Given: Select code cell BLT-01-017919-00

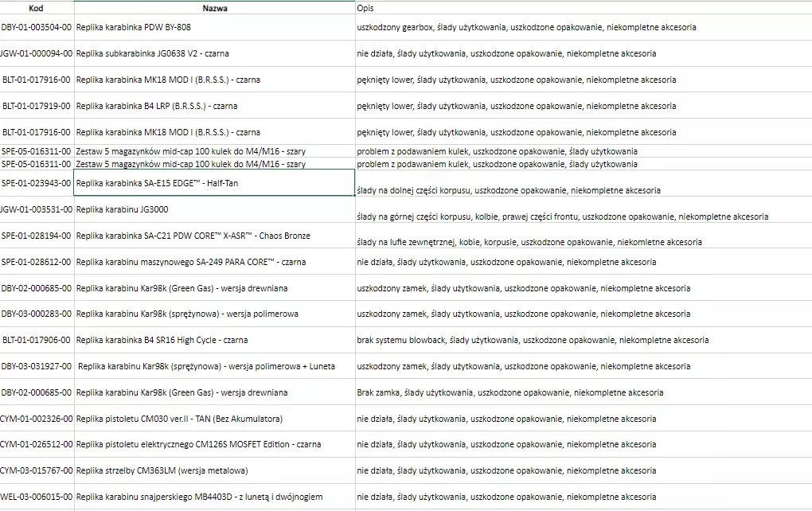Looking at the screenshot, I should click(x=37, y=106).
